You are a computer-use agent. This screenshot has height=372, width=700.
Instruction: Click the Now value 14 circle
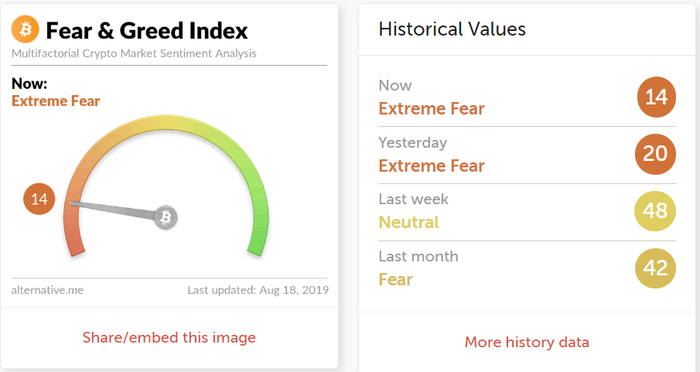pyautogui.click(x=656, y=97)
